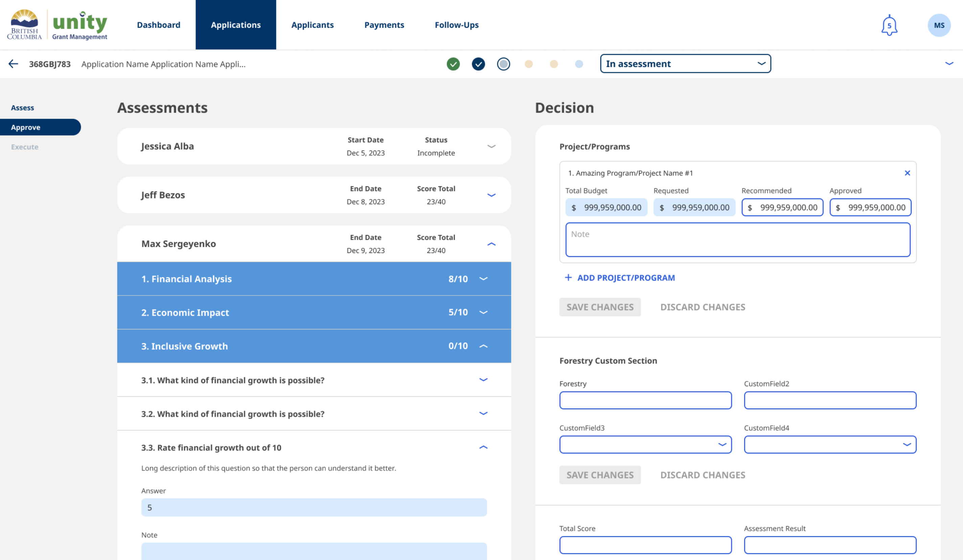The image size is (963, 560).
Task: Click the Approved amount field
Action: coord(870,208)
